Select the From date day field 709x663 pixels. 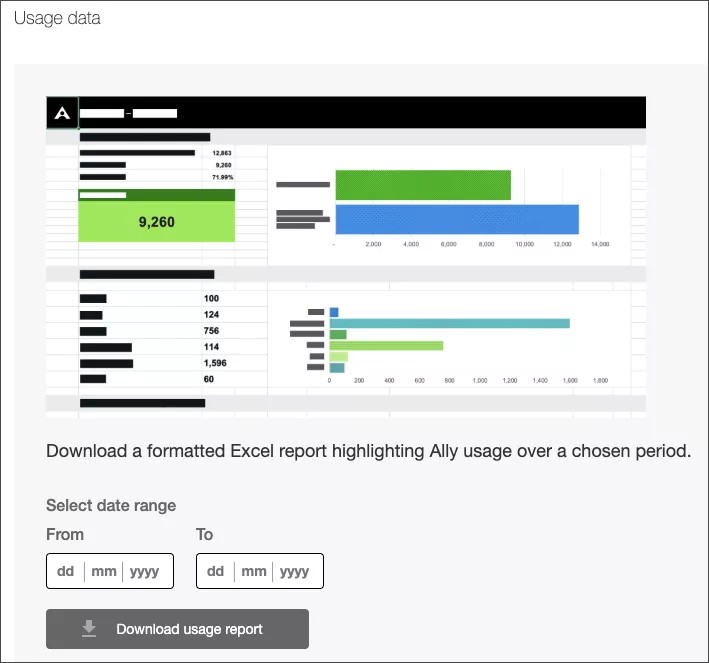coord(66,572)
